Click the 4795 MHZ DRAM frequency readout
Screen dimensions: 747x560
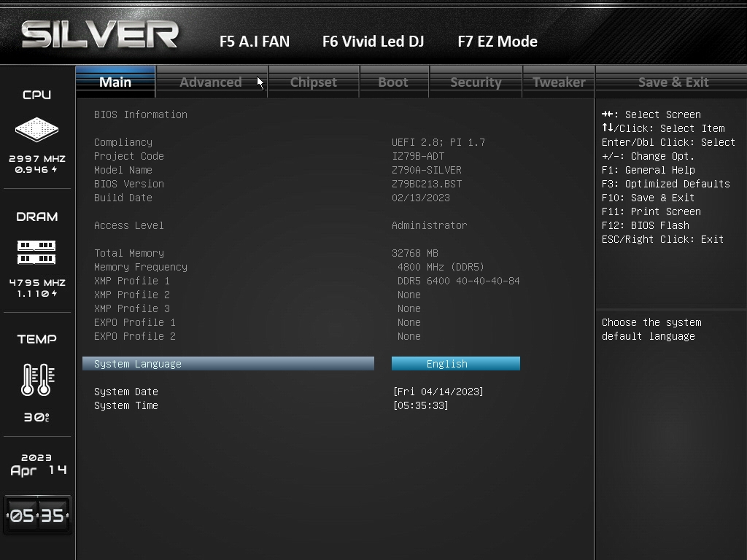(x=37, y=282)
